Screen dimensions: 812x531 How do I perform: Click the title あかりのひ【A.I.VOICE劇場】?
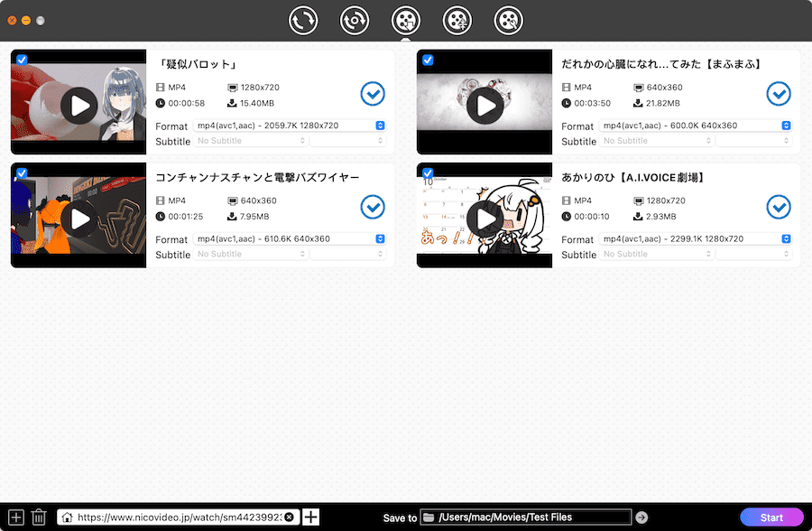635,177
